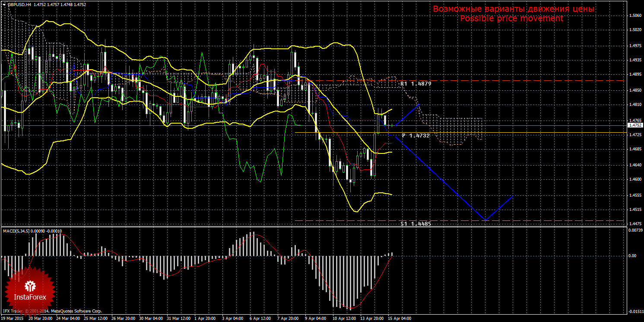Click the current price tag 1.4752

pyautogui.click(x=635, y=125)
